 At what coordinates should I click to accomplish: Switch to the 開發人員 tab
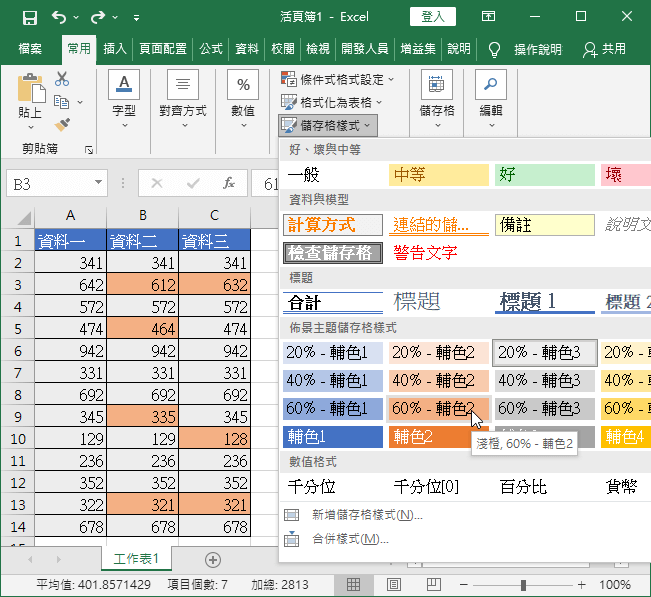click(365, 49)
